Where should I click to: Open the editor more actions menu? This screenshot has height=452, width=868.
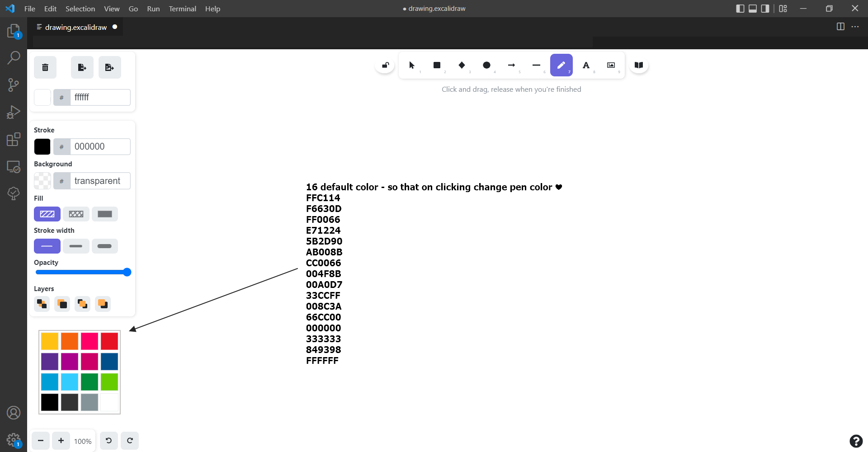(x=856, y=27)
